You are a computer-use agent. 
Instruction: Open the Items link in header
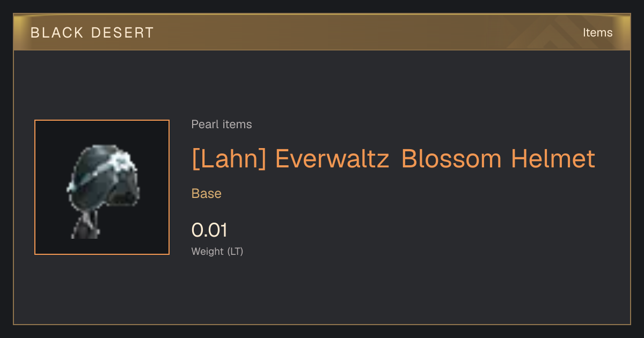tap(597, 33)
